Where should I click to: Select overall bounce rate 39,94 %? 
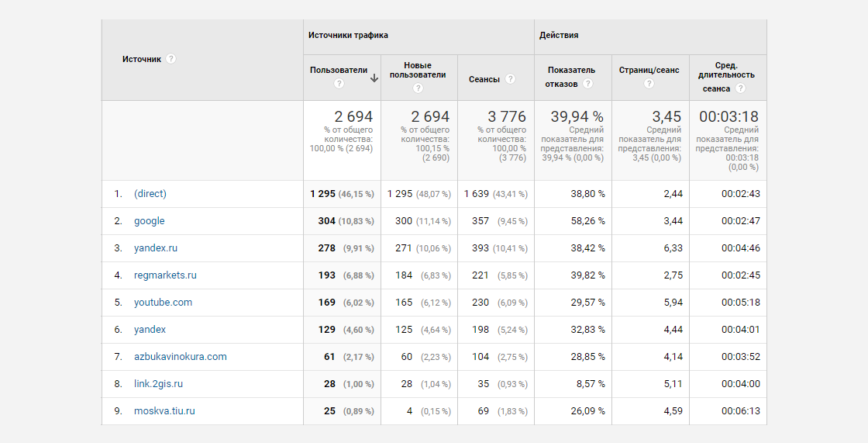tap(577, 116)
